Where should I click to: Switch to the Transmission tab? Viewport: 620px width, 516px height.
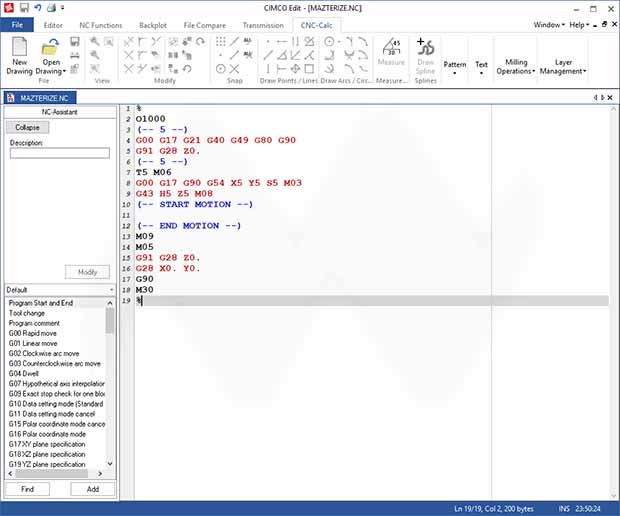263,25
